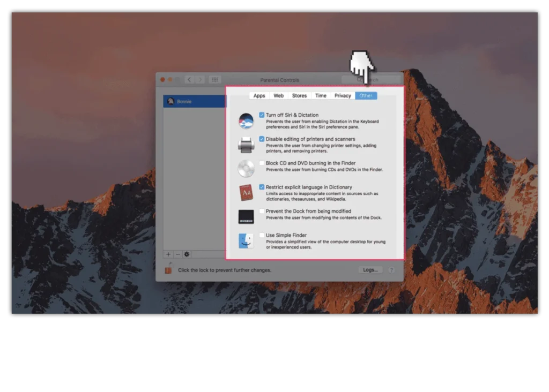Remove user with the minus button
The image size is (549, 392).
point(178,254)
